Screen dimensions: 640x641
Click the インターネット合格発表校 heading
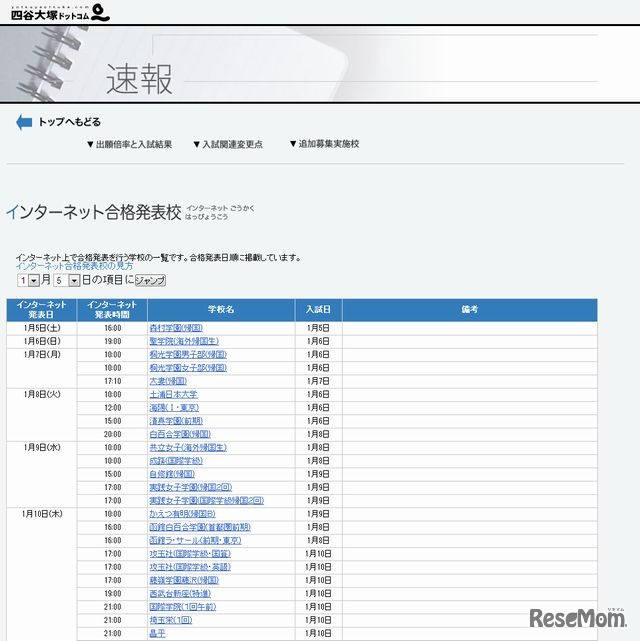(94, 212)
